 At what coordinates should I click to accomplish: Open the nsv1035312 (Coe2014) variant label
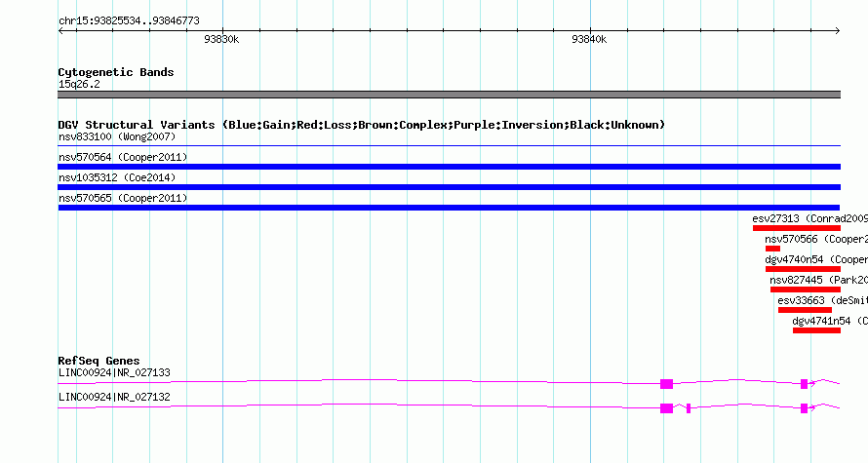pos(117,177)
